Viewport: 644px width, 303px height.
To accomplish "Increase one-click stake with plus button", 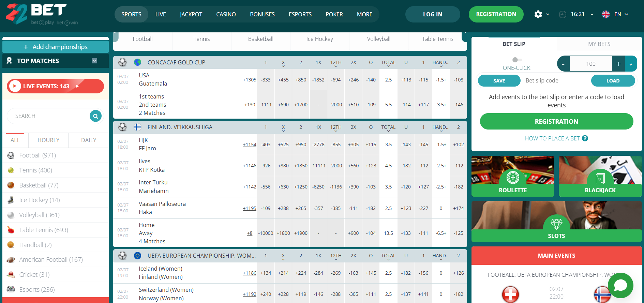I will point(618,64).
